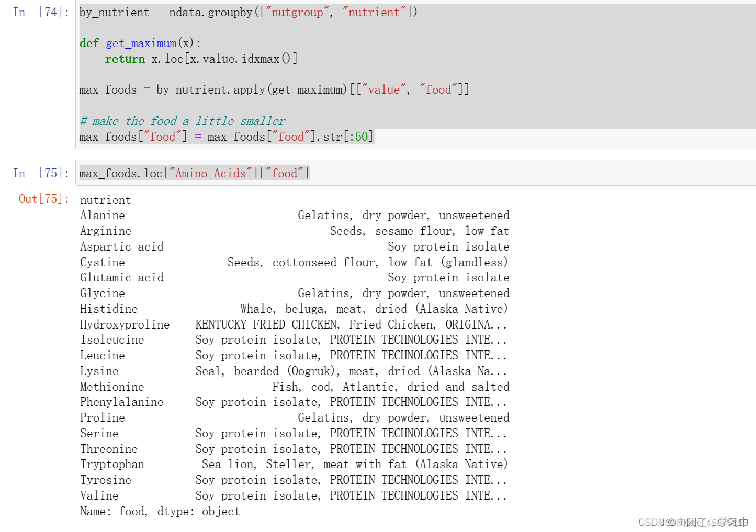Image resolution: width=756 pixels, height=532 pixels.
Task: Click 'Seeds, cottonseed flour, low fat (glandless)' value
Action: [368, 263]
